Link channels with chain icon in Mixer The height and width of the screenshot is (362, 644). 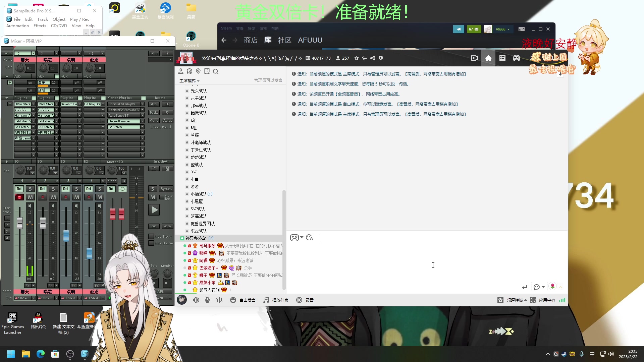pos(154,226)
